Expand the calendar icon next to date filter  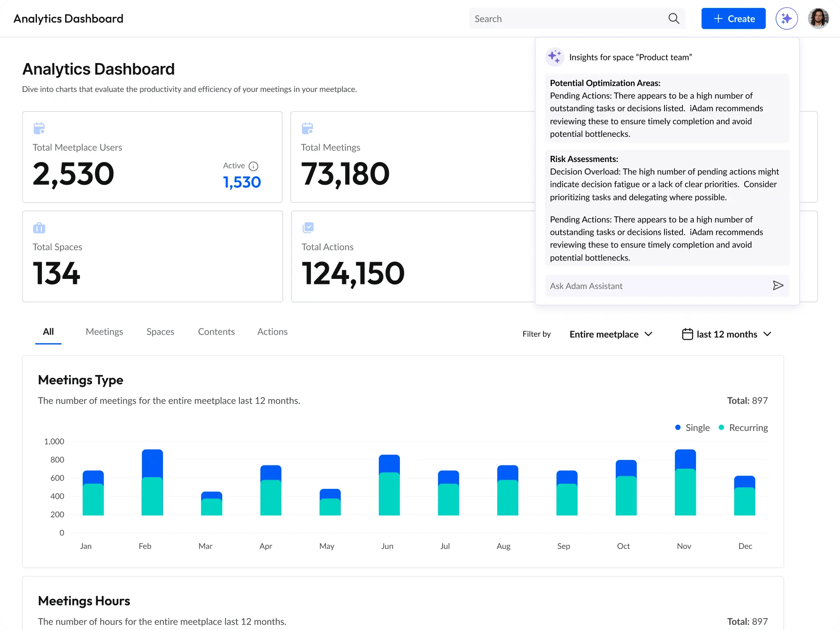point(687,334)
